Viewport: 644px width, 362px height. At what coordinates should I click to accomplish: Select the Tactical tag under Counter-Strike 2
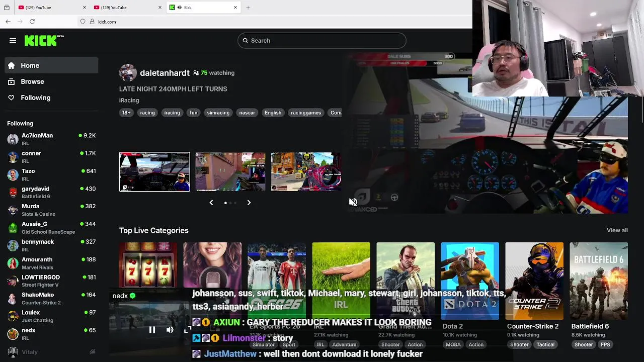[545, 344]
